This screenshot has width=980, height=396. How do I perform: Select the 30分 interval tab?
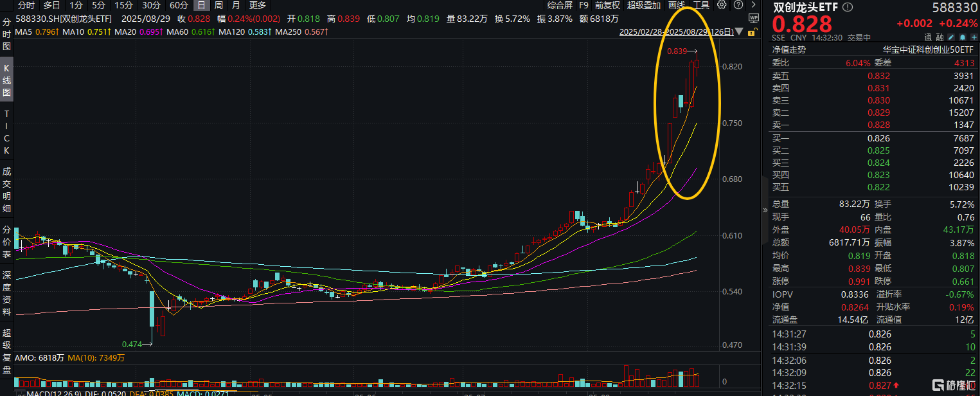point(152,5)
